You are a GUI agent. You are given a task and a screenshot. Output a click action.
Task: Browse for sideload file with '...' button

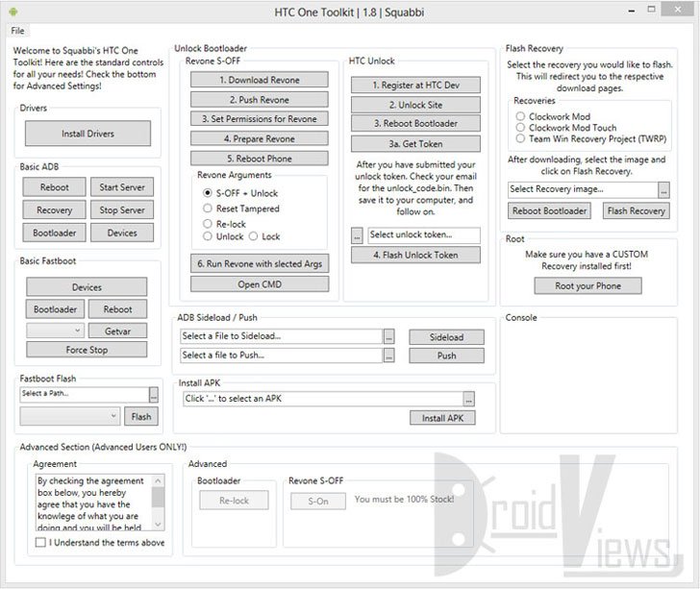click(x=388, y=337)
